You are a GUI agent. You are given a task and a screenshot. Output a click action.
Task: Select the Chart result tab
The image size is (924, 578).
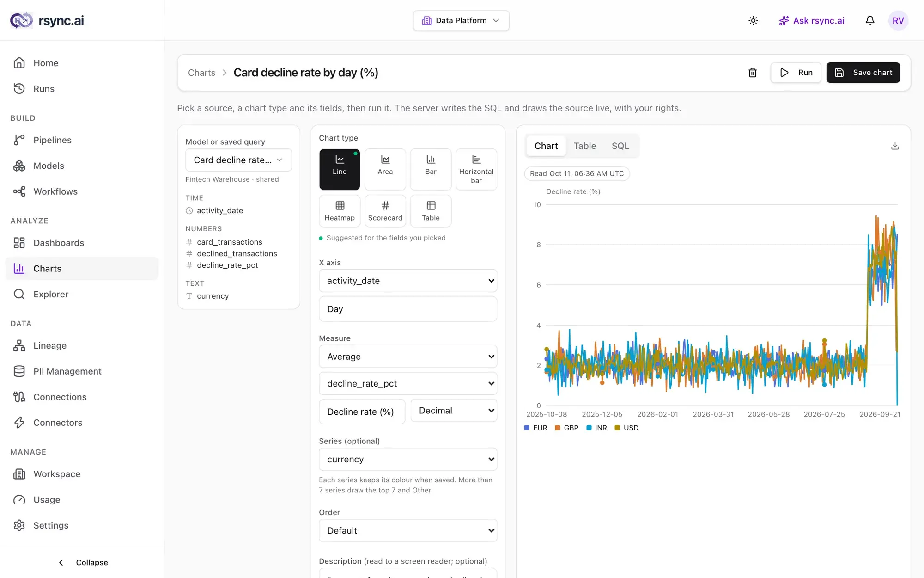tap(546, 146)
